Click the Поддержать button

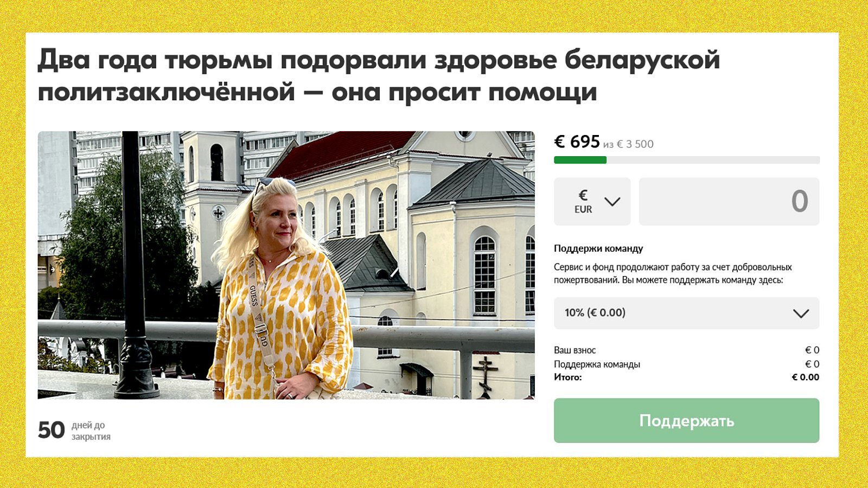point(686,421)
